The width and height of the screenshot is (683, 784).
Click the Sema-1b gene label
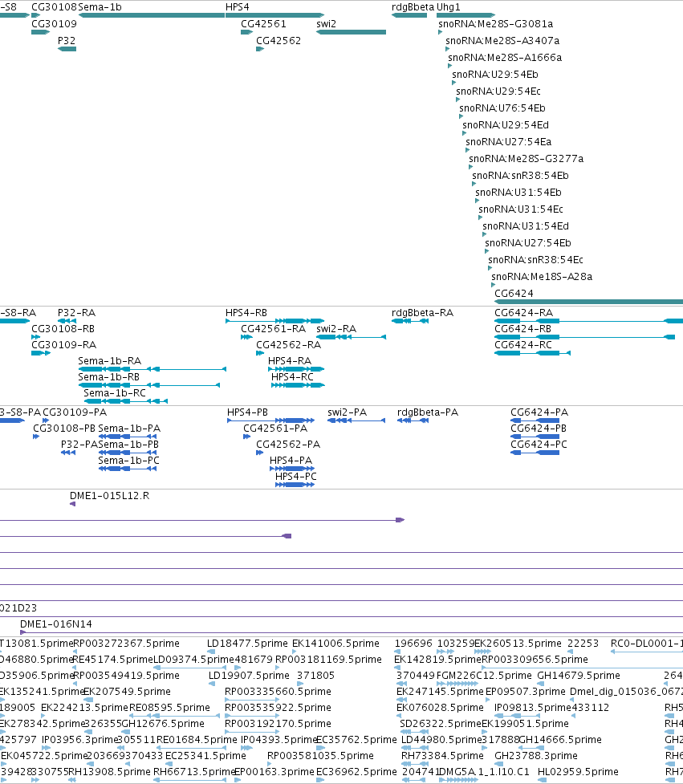tap(100, 7)
